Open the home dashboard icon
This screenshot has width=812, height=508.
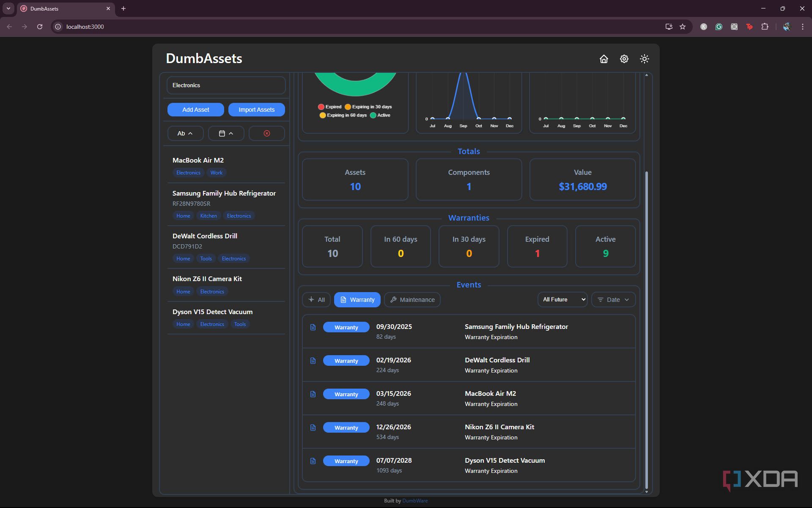[604, 59]
